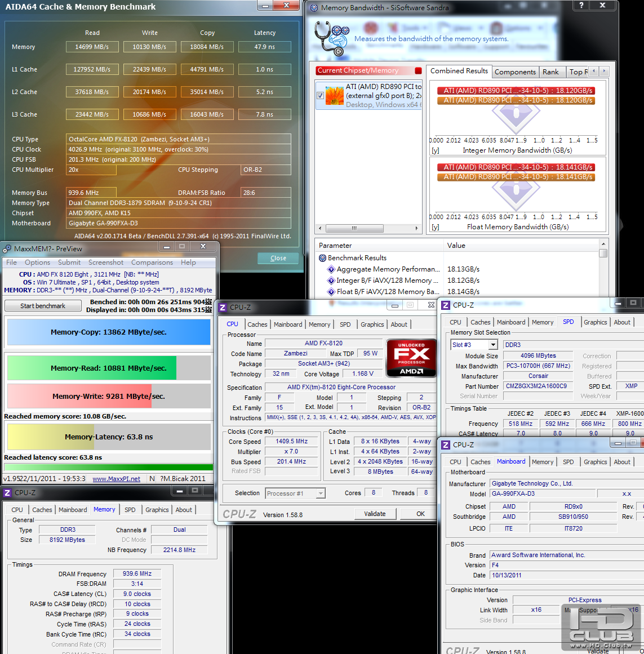Open the Components tab in Sandra
Image resolution: width=644 pixels, height=654 pixels.
pos(515,72)
